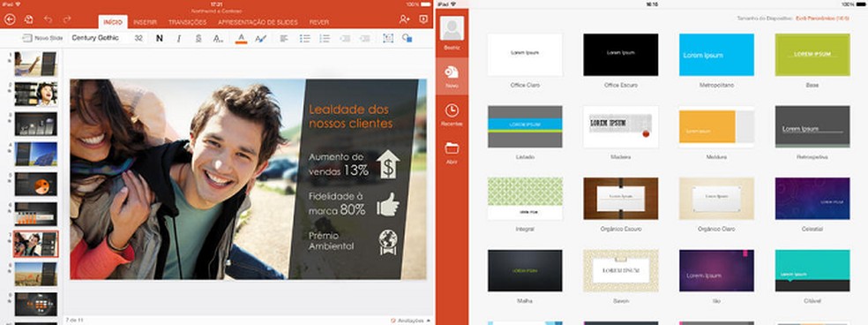
Task: Redo the last action
Action: pos(67,19)
